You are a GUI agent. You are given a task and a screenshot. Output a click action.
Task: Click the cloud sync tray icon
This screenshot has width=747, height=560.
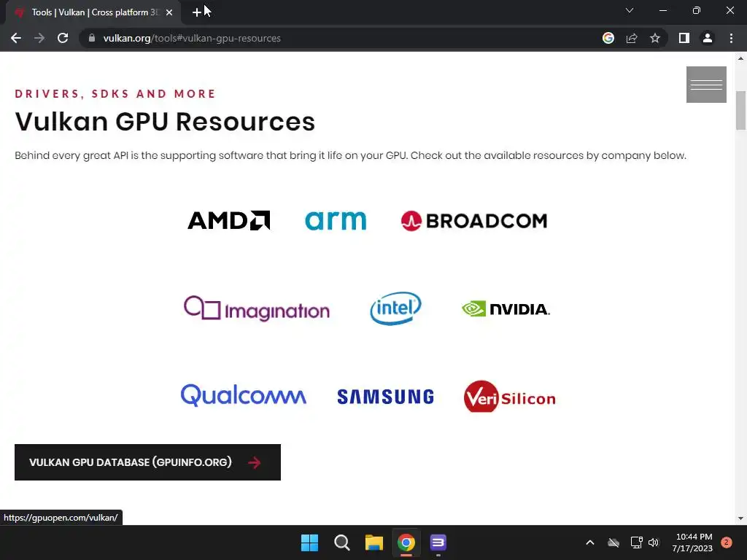(613, 542)
